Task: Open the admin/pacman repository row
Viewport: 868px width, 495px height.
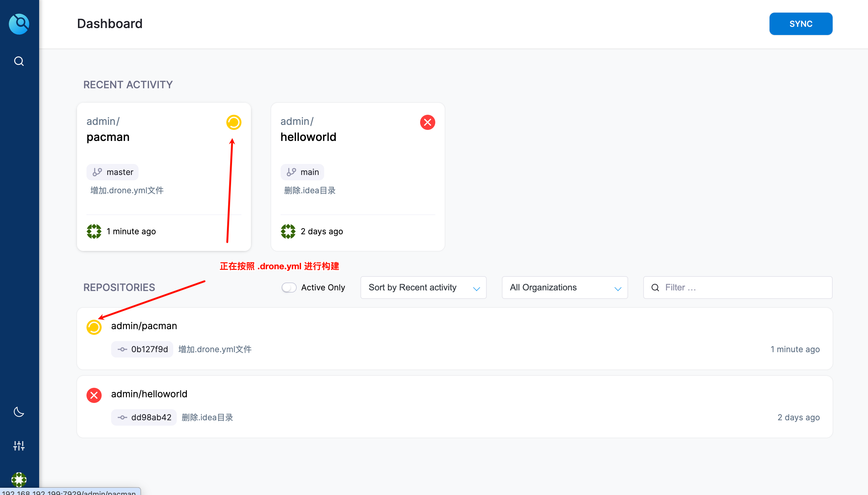Action: click(144, 326)
